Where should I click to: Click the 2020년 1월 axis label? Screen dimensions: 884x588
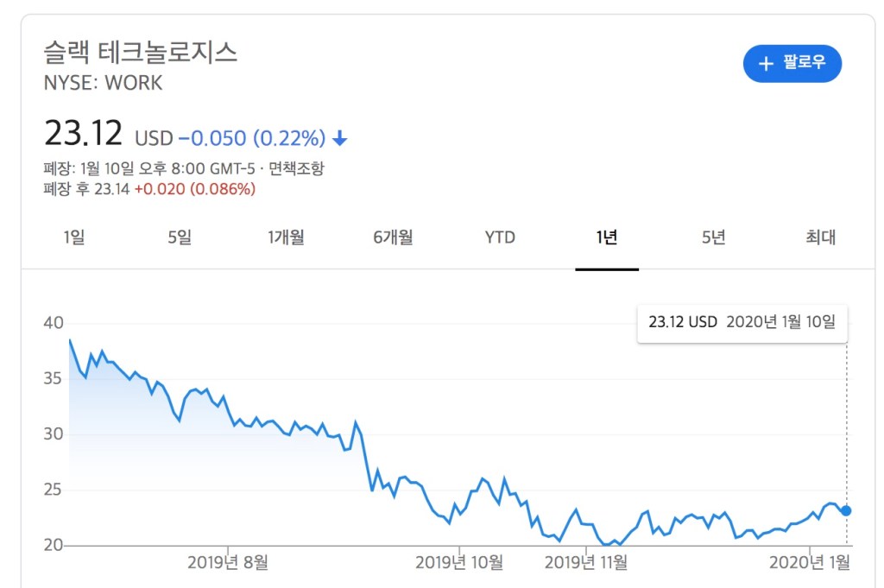810,562
